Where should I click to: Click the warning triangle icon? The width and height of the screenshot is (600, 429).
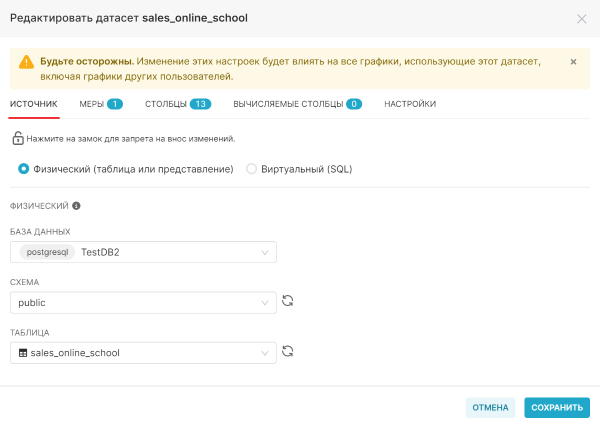pyautogui.click(x=26, y=62)
